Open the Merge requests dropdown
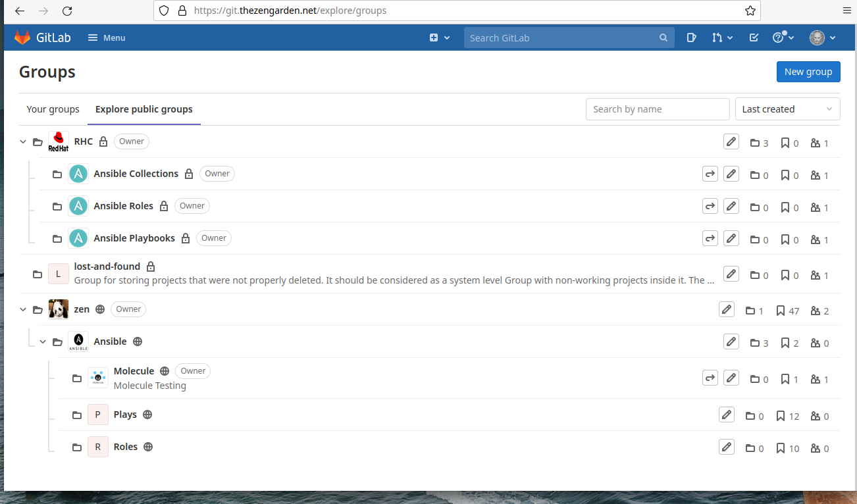This screenshot has width=857, height=504. (x=722, y=38)
